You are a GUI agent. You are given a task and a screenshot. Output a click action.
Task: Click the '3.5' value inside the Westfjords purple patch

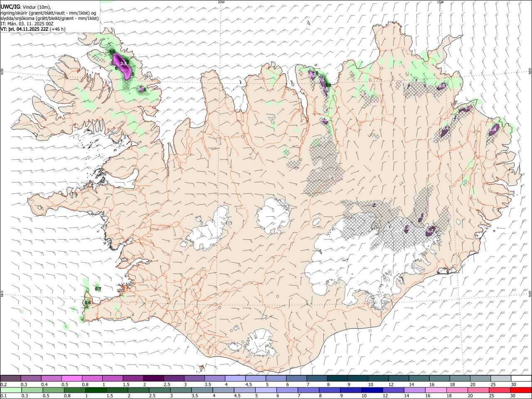tap(123, 64)
